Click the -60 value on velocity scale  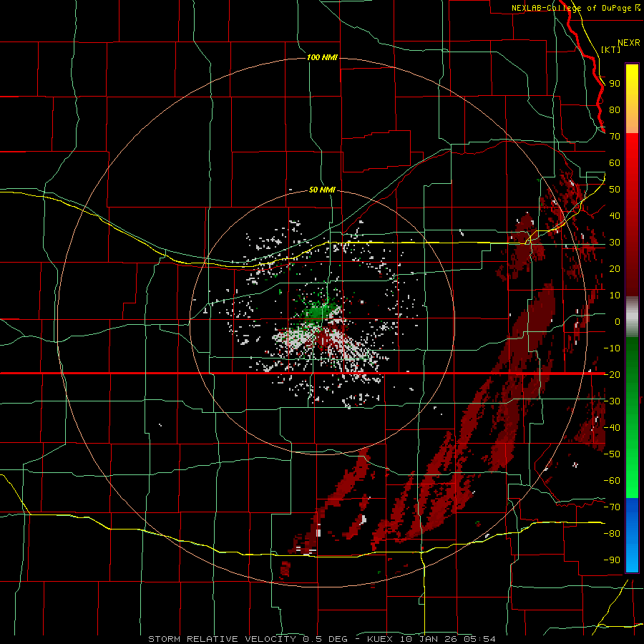tap(612, 481)
